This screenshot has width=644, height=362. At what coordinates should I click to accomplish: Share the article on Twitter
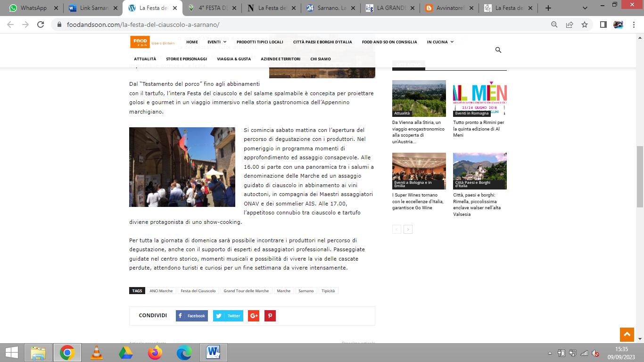228,316
